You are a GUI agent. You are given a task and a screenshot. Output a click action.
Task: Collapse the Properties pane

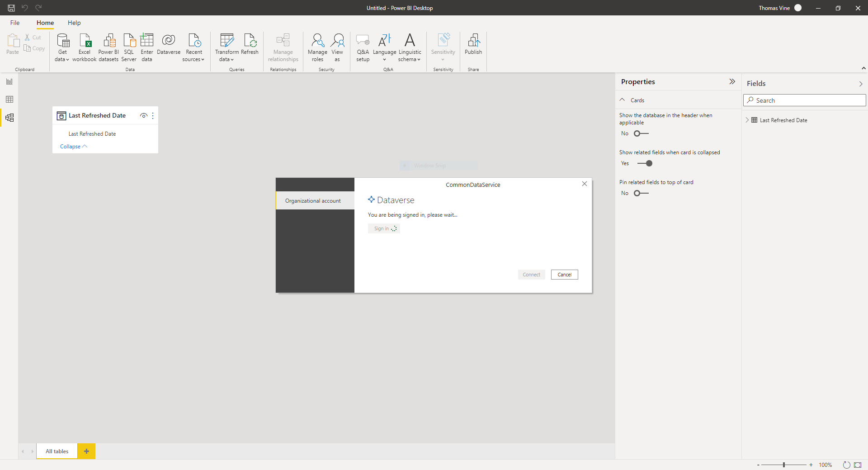(732, 81)
